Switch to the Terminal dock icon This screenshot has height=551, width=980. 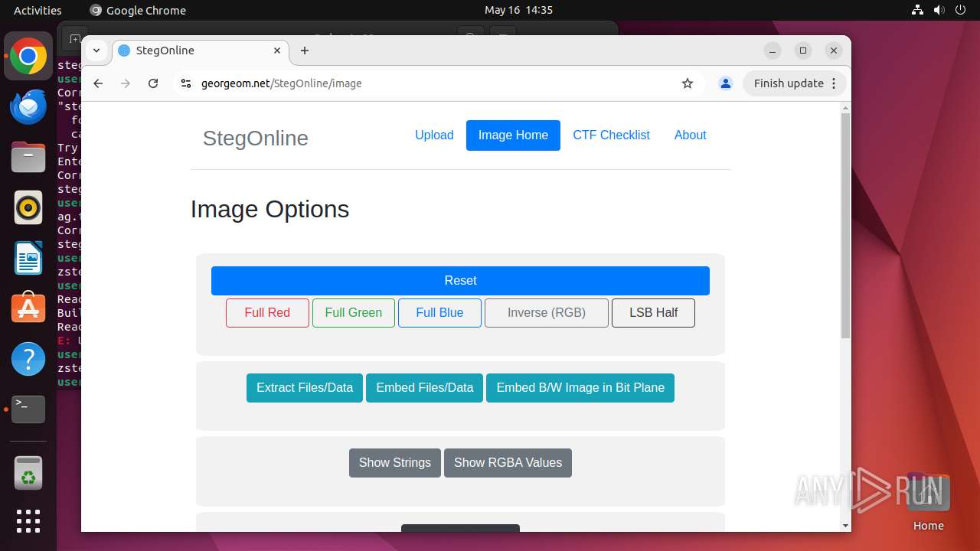(x=28, y=409)
